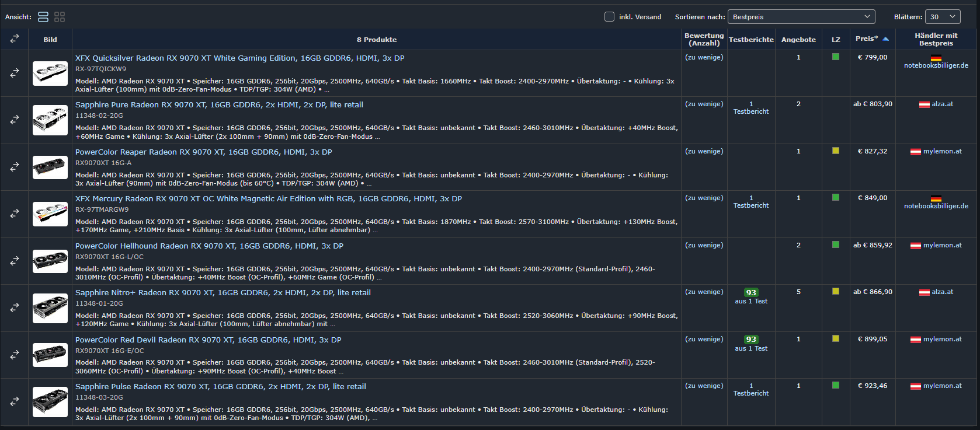The image size is (980, 430).
Task: Open Sapphire Pure product thumbnail
Action: (x=50, y=120)
